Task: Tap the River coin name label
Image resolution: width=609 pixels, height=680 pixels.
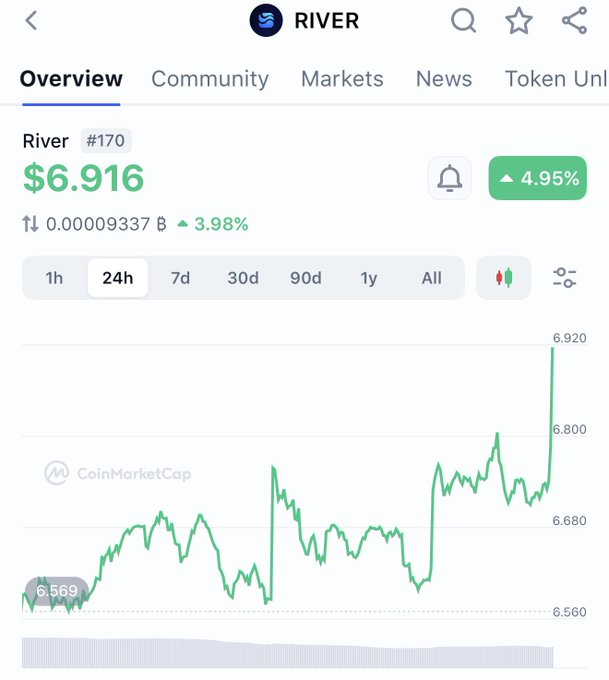Action: 46,141
